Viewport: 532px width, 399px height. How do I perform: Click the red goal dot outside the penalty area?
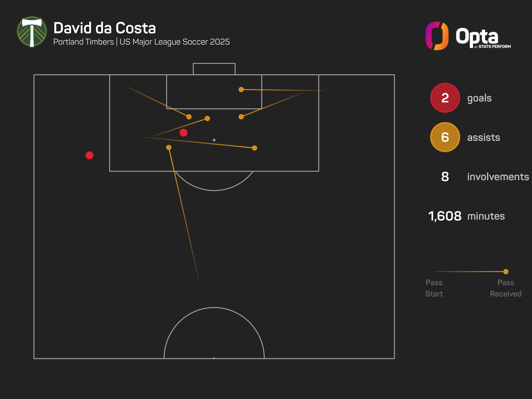[x=90, y=155]
